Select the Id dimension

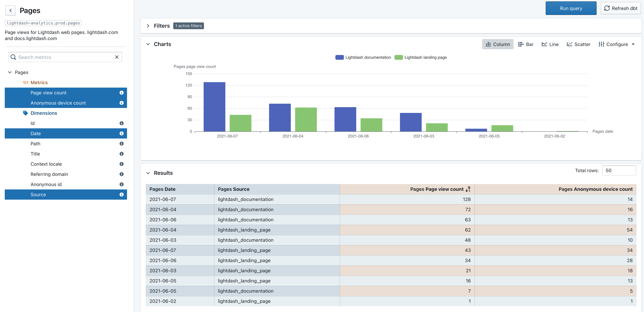[x=66, y=123]
